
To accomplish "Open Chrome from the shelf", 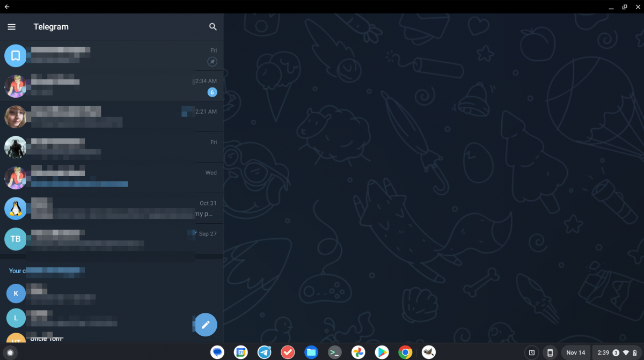I will [405, 352].
